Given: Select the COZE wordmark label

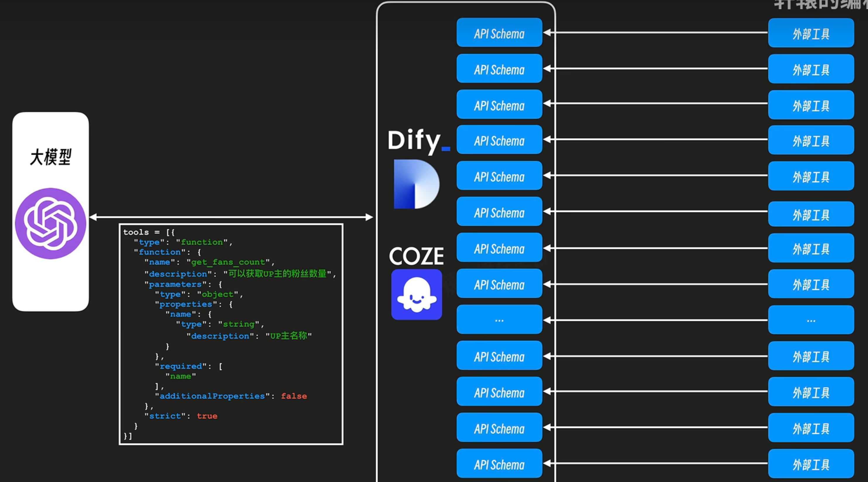Looking at the screenshot, I should tap(417, 256).
